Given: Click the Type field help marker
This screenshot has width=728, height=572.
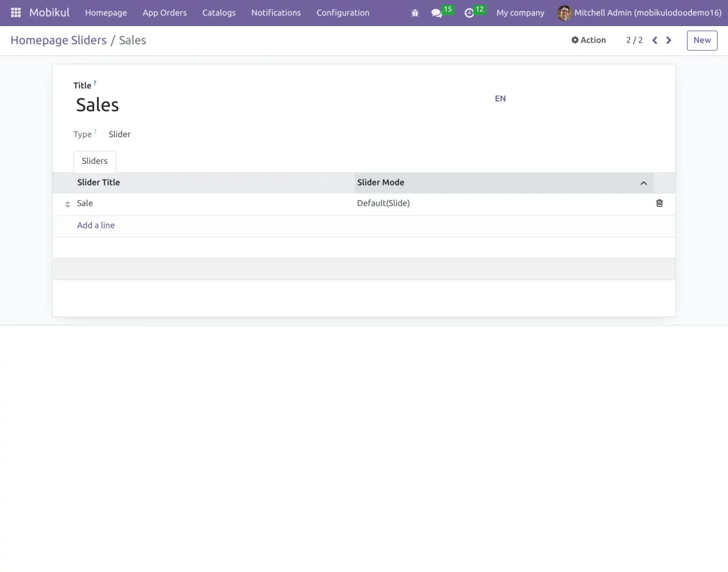Looking at the screenshot, I should pyautogui.click(x=95, y=130).
